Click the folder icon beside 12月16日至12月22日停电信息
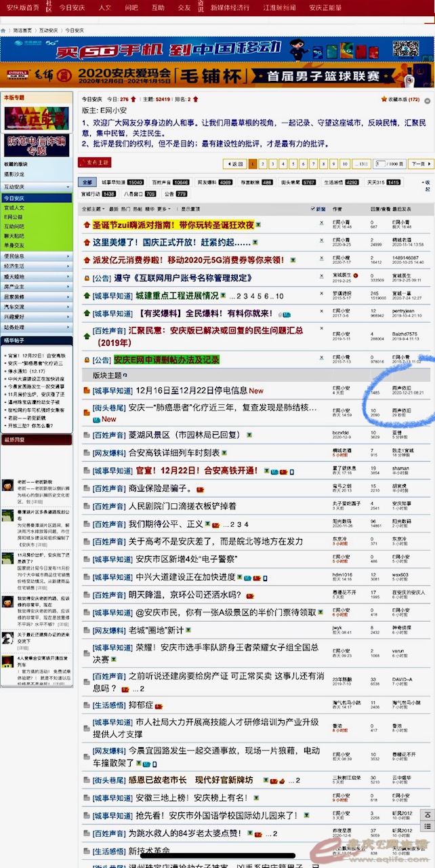This screenshot has width=435, height=868. point(87,391)
